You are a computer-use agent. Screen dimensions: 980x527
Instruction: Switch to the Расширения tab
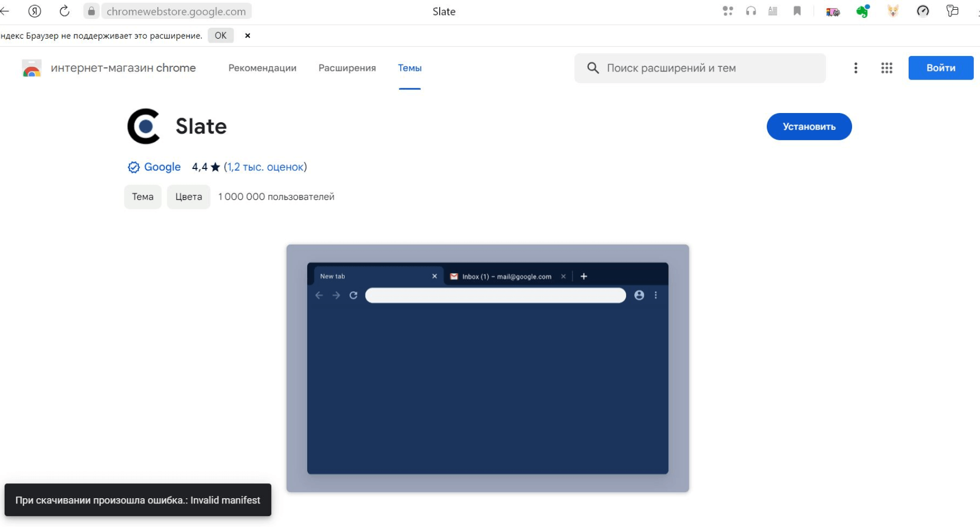tap(347, 68)
